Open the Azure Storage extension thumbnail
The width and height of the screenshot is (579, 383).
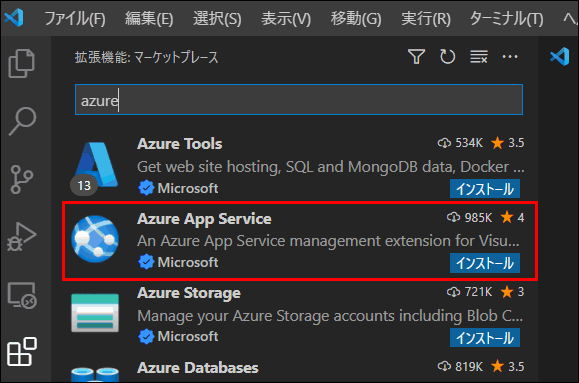95,313
